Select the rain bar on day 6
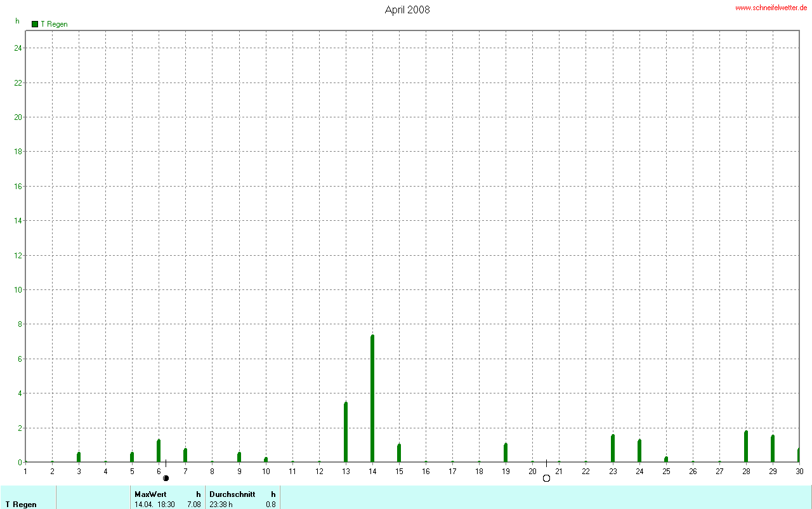This screenshot has width=812, height=509. coord(159,451)
